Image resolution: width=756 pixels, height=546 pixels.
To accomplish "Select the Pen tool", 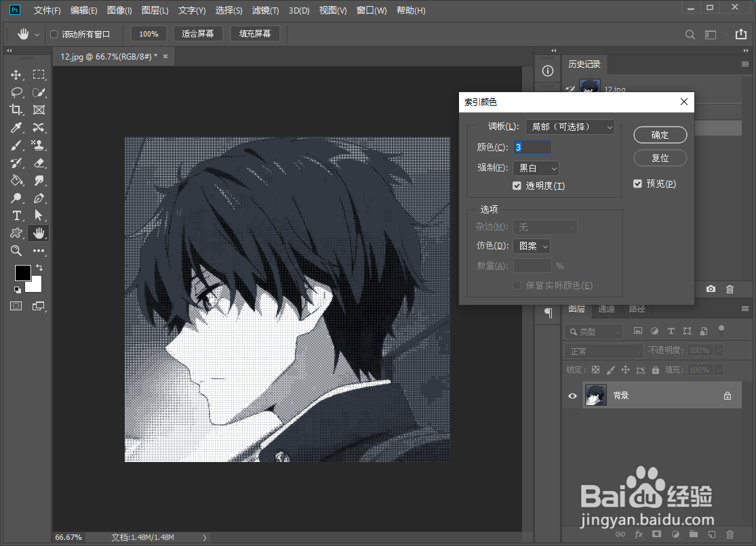I will click(x=39, y=198).
